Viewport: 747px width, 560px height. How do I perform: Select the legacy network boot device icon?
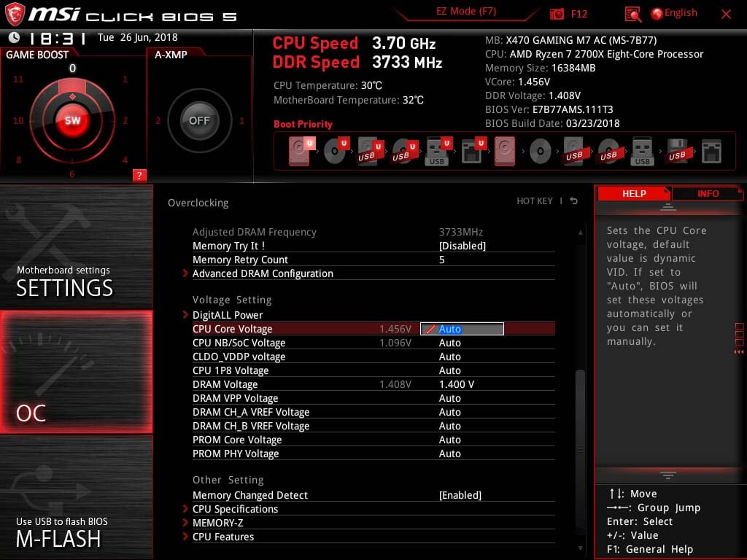[711, 152]
